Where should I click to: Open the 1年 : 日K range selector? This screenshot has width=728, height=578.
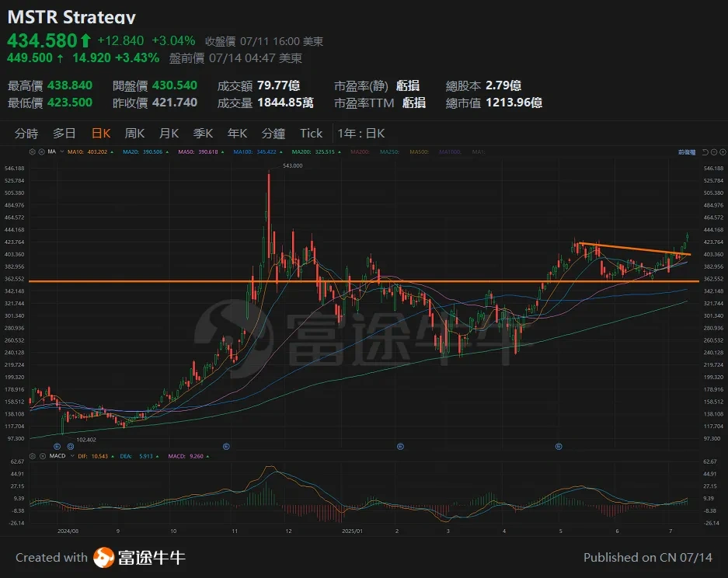361,134
